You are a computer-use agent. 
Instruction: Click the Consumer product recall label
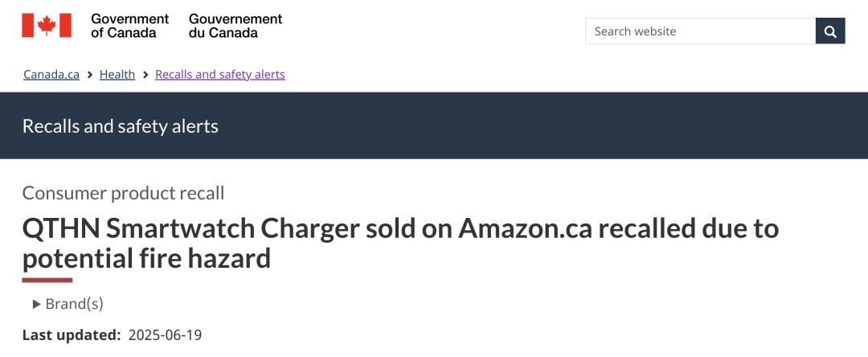click(124, 193)
